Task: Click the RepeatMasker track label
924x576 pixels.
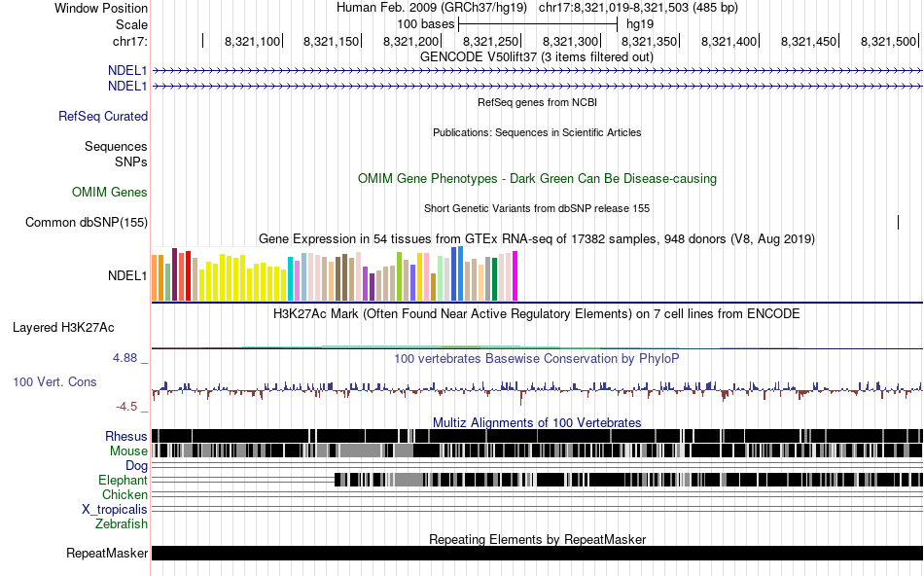Action: click(x=107, y=553)
